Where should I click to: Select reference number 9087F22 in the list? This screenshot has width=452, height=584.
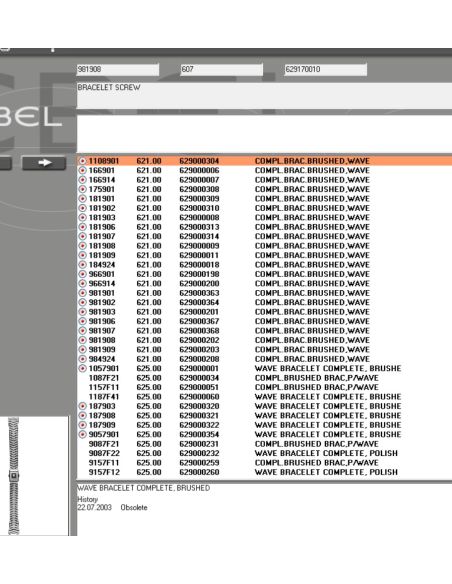pyautogui.click(x=104, y=454)
